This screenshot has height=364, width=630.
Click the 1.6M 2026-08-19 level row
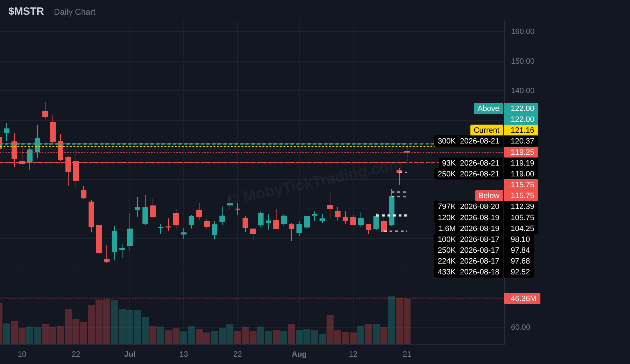coord(469,229)
